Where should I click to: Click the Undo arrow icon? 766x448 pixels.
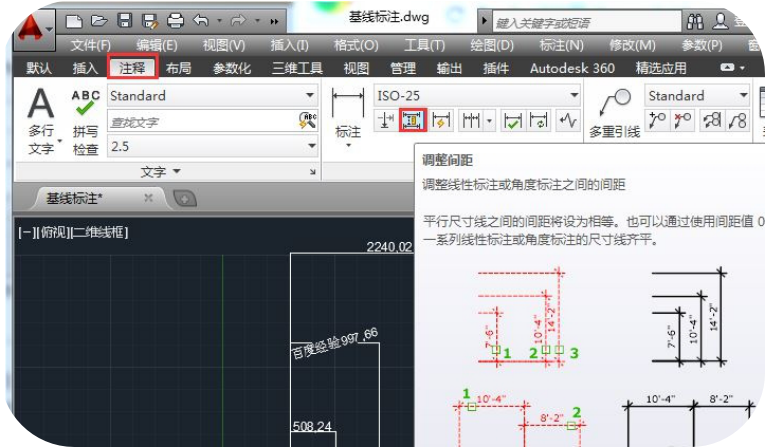coord(202,20)
